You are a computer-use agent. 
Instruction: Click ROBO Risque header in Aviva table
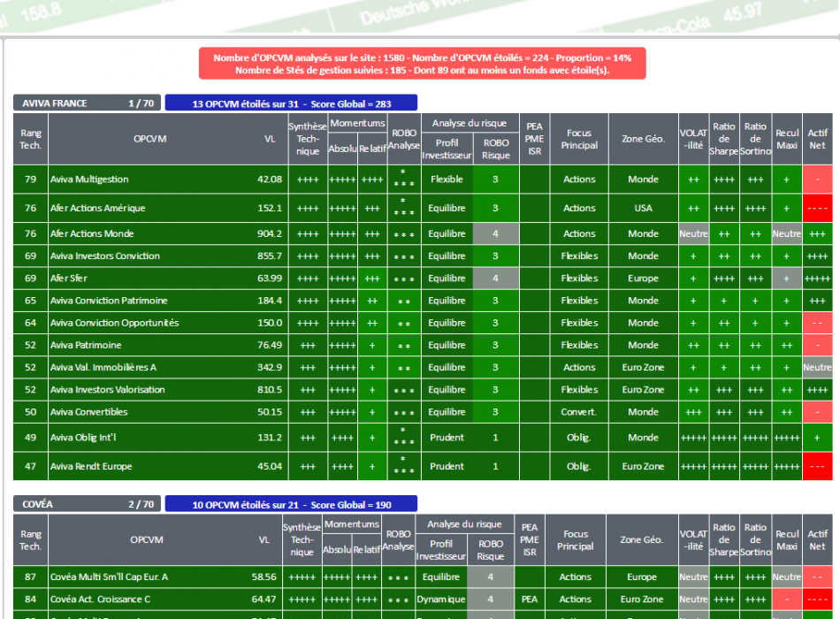coord(495,149)
